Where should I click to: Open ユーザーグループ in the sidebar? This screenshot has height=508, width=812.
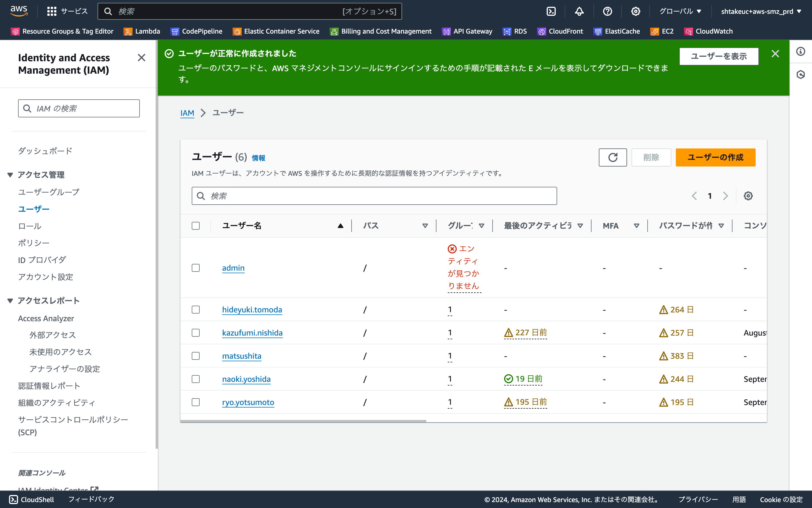[49, 192]
